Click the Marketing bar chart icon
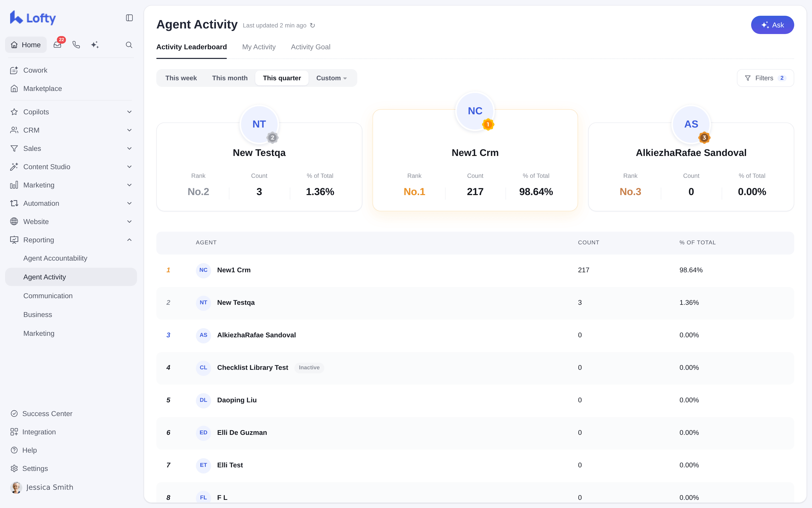 [14, 185]
